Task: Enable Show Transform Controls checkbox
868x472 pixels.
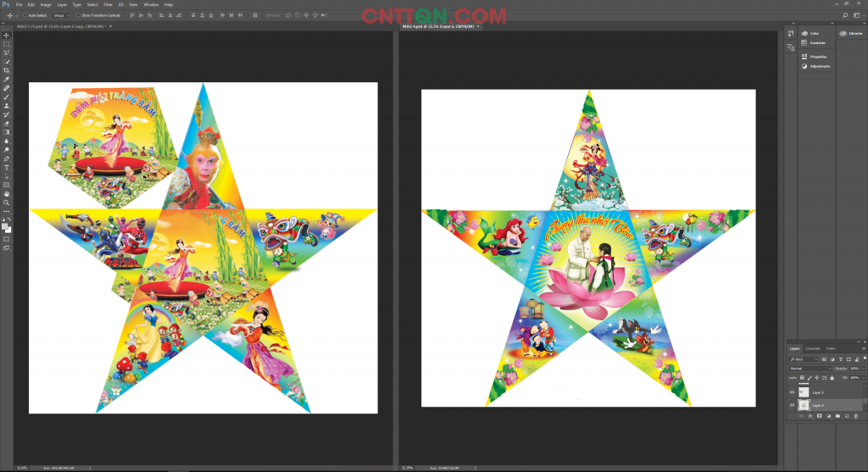Action: (78, 15)
